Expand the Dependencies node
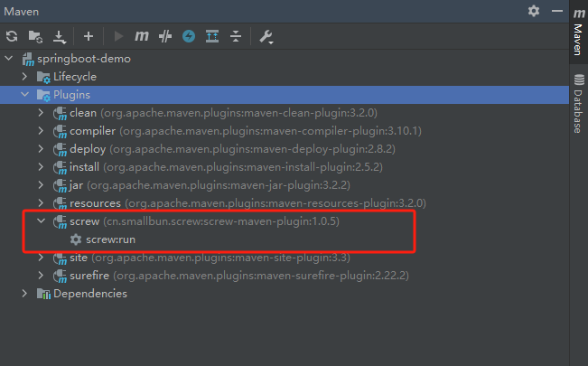Viewport: 588px width, 366px height. [24, 293]
